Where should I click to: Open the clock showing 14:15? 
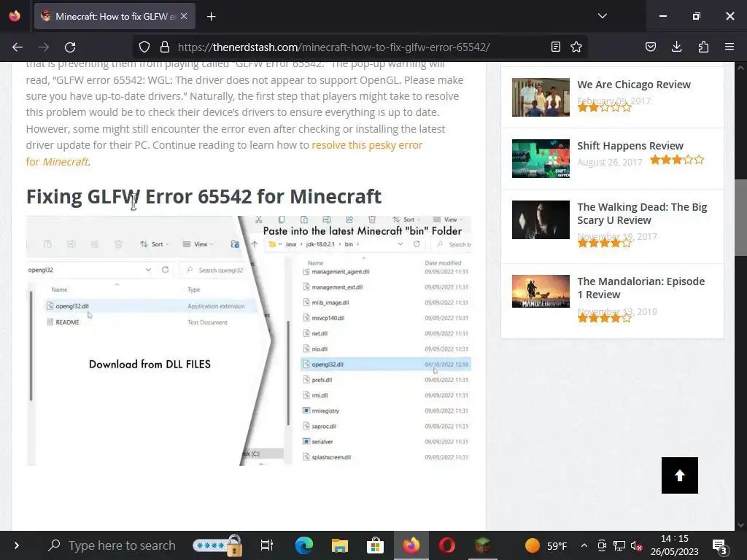tap(675, 545)
